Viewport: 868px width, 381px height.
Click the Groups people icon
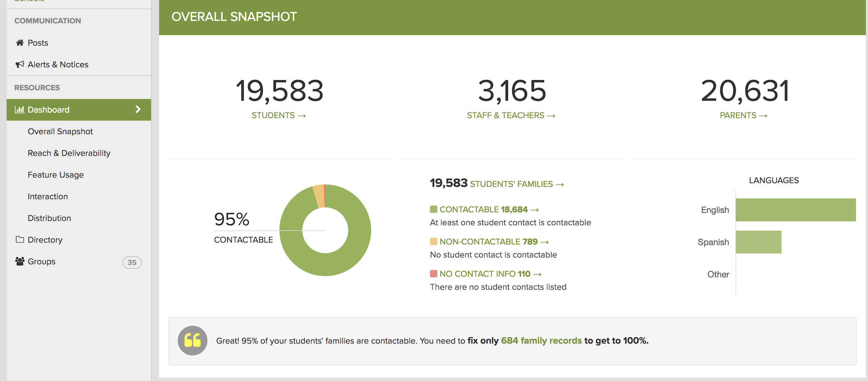pos(20,261)
